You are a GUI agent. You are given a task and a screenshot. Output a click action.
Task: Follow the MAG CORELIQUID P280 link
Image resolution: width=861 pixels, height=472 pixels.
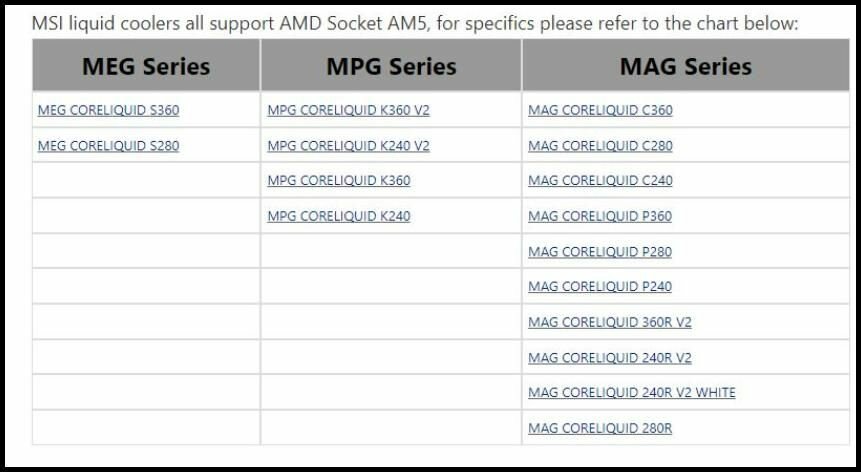[600, 251]
